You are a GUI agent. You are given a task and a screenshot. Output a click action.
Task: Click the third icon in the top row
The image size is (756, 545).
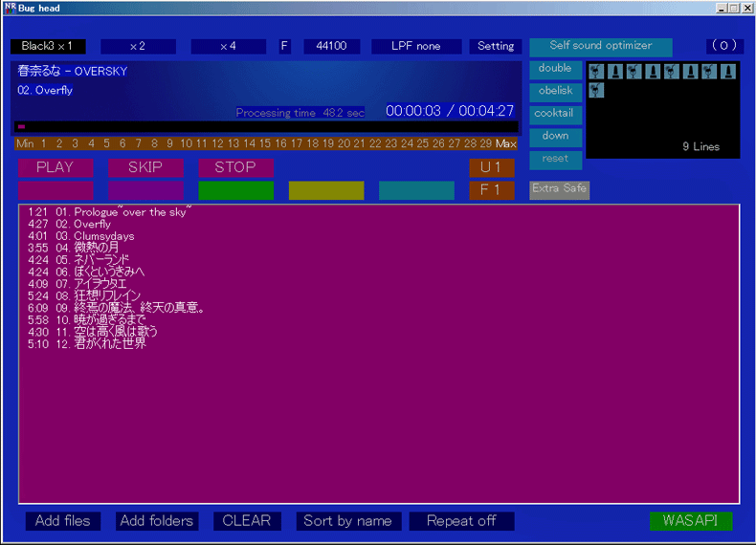pos(634,72)
